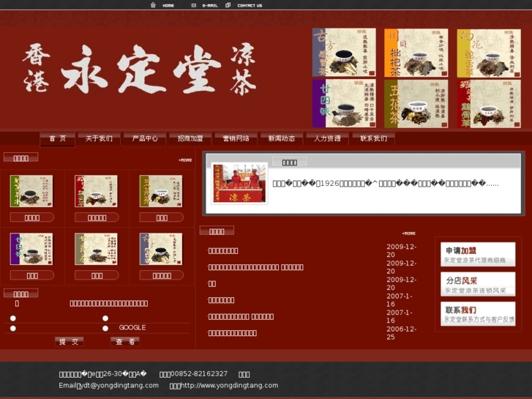
Task: Open the green-striped product thumbnail
Action: coord(31,191)
